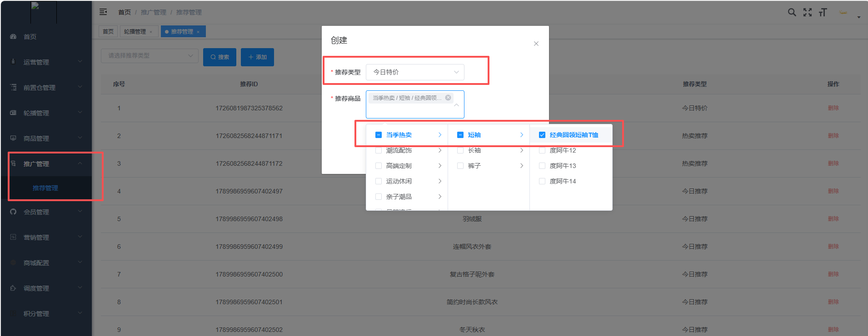Image resolution: width=868 pixels, height=336 pixels.
Task: Tick the 长袖 checkbox
Action: 460,150
